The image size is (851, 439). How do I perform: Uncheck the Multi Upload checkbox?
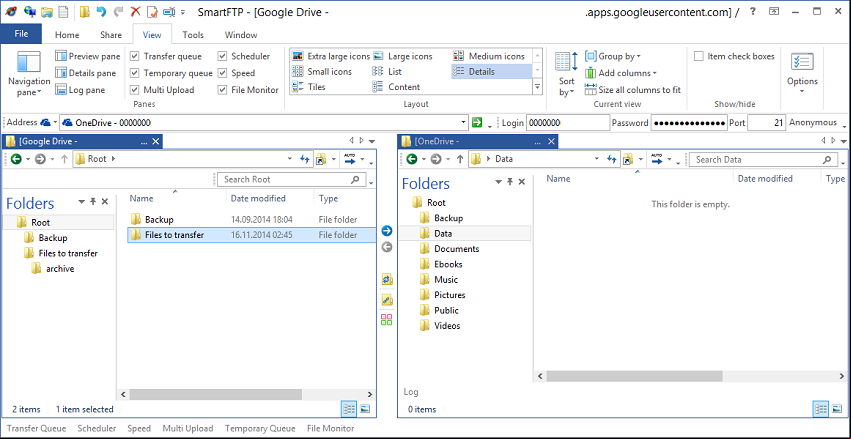click(135, 90)
